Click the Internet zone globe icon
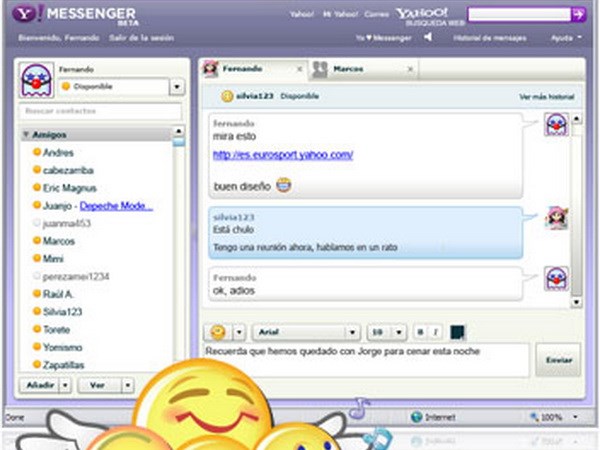Image resolution: width=600 pixels, height=450 pixels. click(416, 417)
